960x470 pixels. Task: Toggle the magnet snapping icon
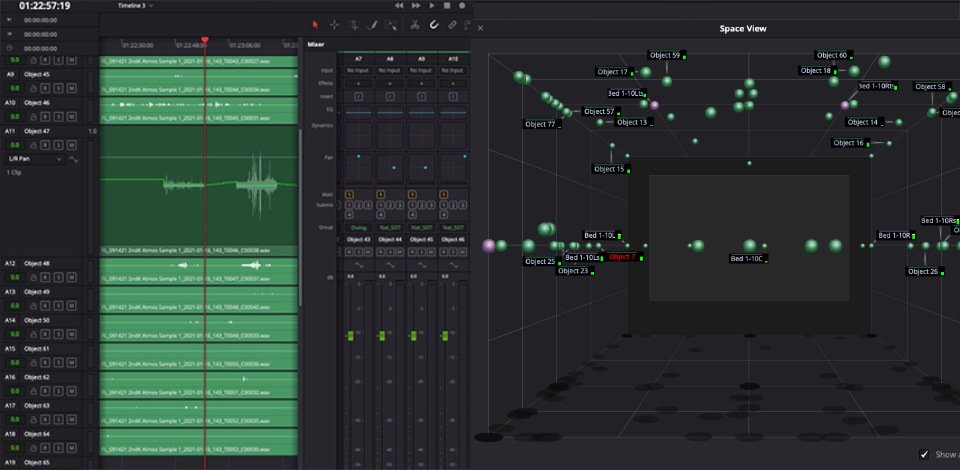pos(433,25)
